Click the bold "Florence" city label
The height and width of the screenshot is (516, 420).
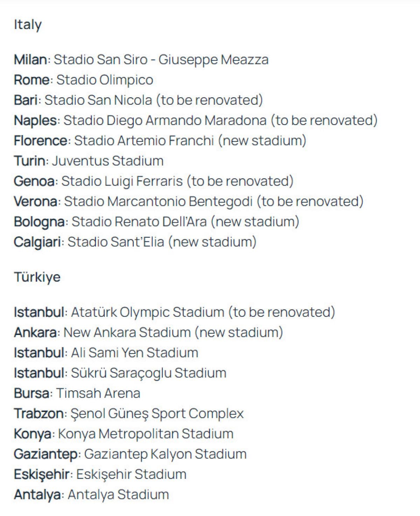click(x=41, y=141)
